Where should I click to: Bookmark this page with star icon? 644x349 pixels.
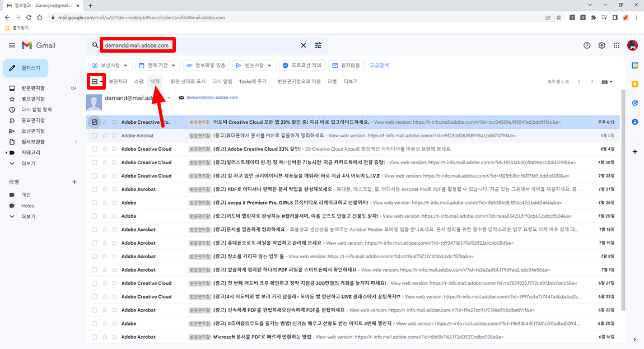coord(558,17)
